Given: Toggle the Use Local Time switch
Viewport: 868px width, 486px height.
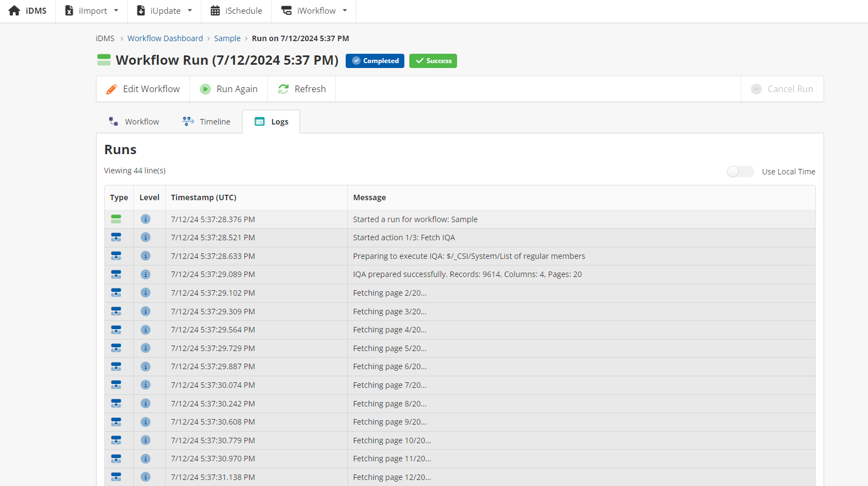Looking at the screenshot, I should click(x=740, y=172).
